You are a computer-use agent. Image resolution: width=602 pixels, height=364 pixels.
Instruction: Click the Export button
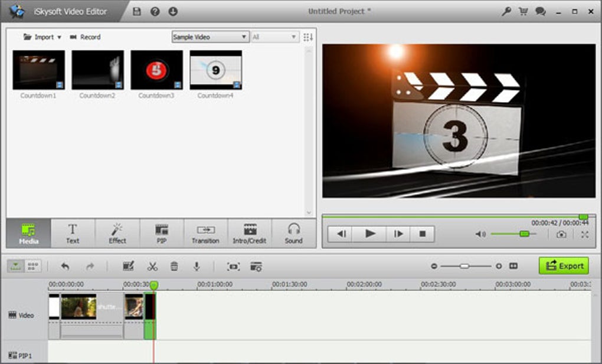click(564, 265)
